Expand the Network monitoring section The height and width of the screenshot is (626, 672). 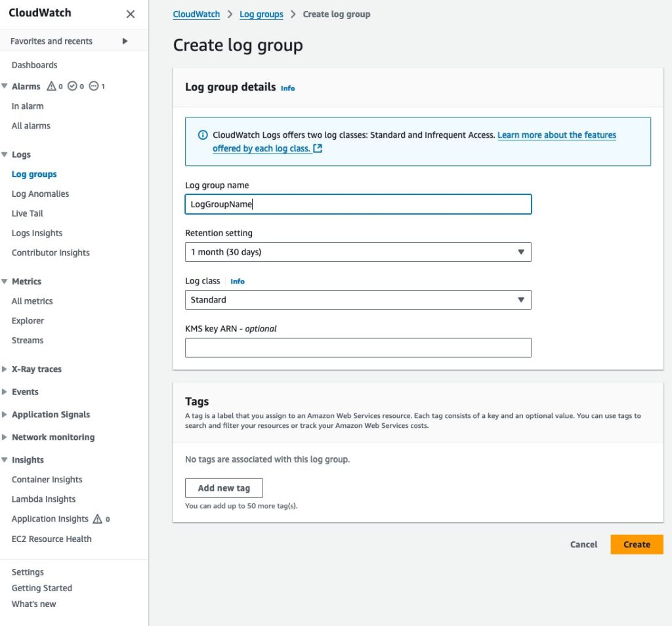5,437
